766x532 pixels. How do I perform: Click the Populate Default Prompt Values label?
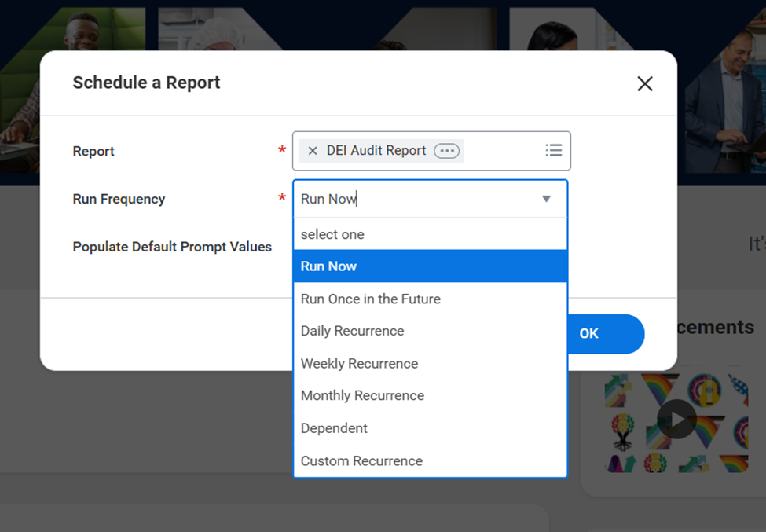tap(171, 246)
